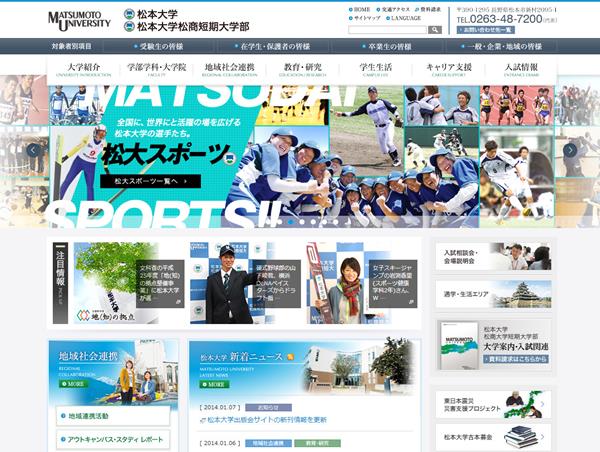This screenshot has height=452, width=600.
Task: Open 地域社会連携 menu
Action: click(230, 69)
